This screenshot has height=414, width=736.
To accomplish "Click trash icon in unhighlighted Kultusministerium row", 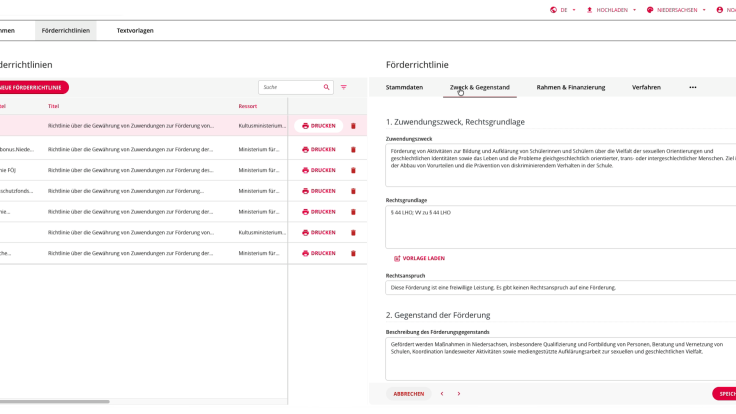I will 353,233.
